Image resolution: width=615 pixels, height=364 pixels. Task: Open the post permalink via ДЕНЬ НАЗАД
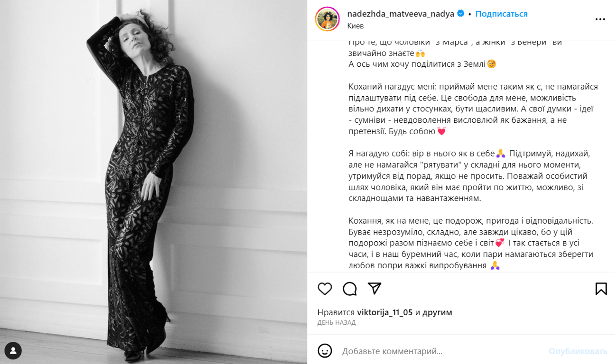tap(336, 322)
